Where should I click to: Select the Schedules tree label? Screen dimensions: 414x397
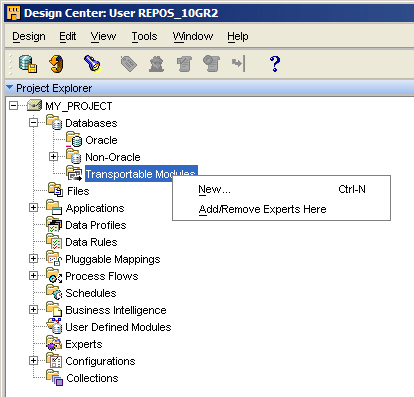pos(91,293)
